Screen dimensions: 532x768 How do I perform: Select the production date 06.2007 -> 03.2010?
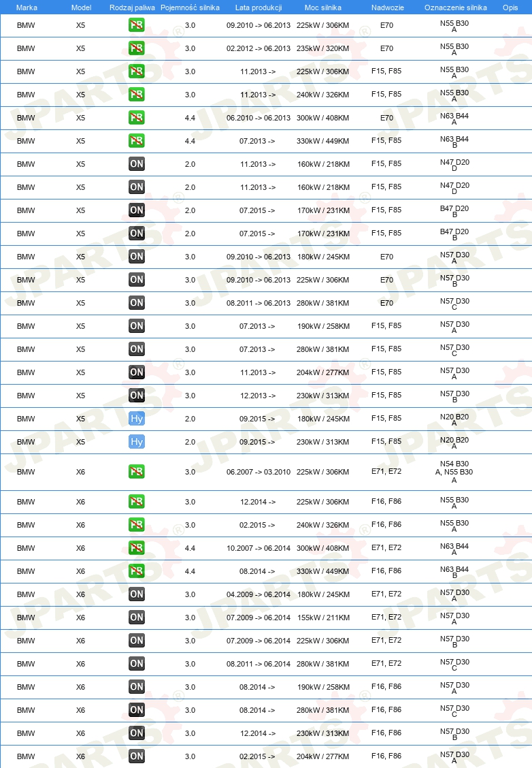click(259, 472)
